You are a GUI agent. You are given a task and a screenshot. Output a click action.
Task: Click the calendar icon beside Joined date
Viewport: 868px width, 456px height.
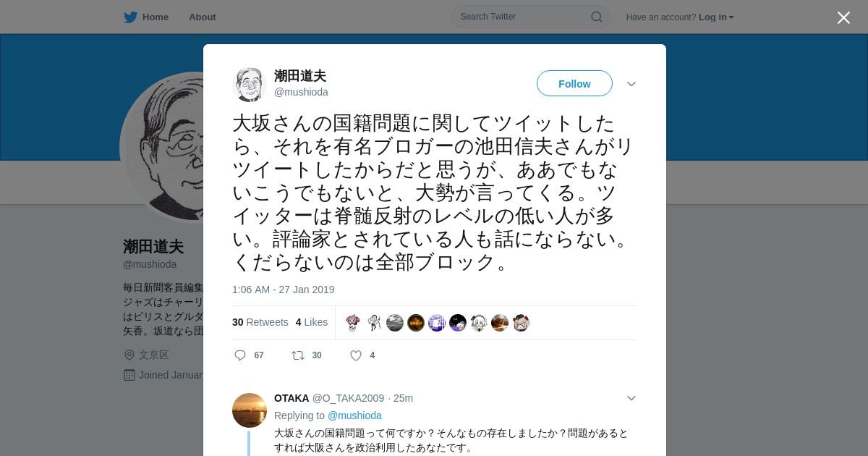[x=129, y=375]
